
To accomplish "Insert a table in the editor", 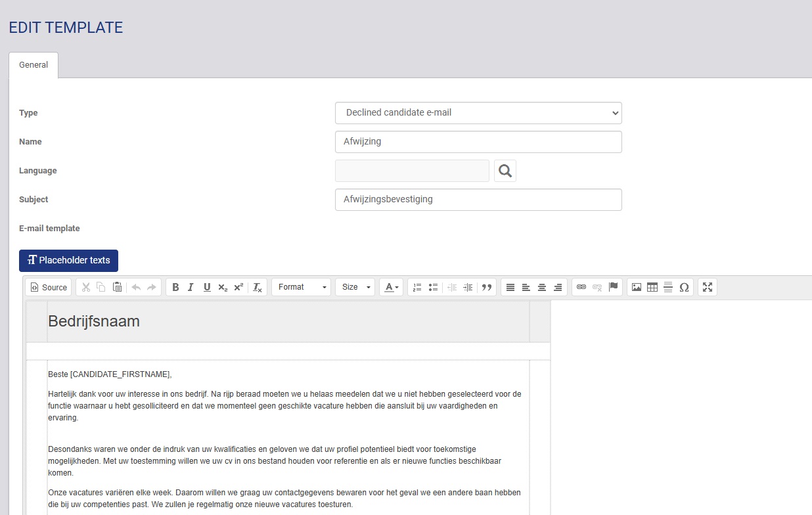I will (652, 287).
